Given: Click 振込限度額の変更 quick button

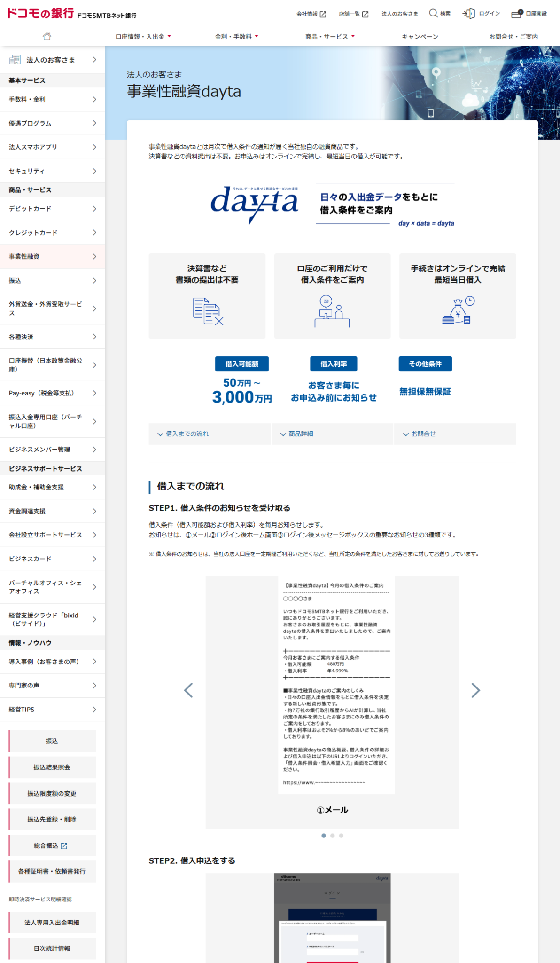Looking at the screenshot, I should [x=52, y=794].
